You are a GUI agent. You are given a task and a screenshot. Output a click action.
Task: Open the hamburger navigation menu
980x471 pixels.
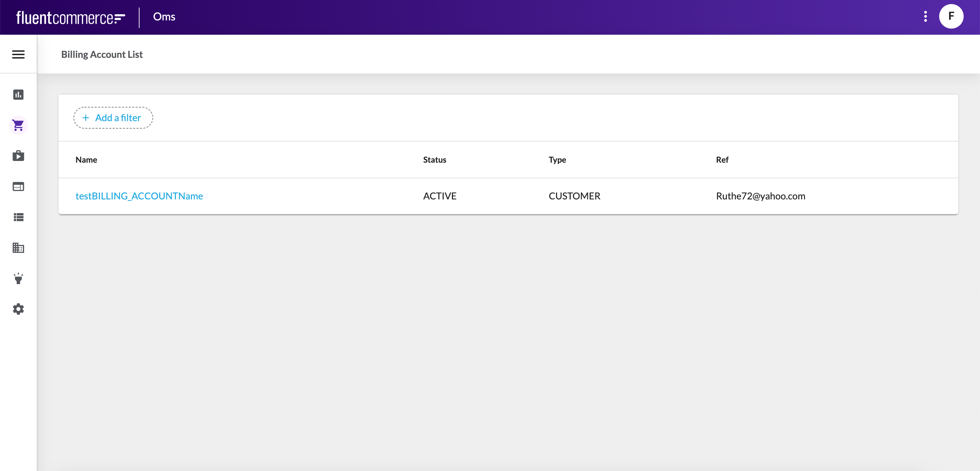tap(18, 54)
